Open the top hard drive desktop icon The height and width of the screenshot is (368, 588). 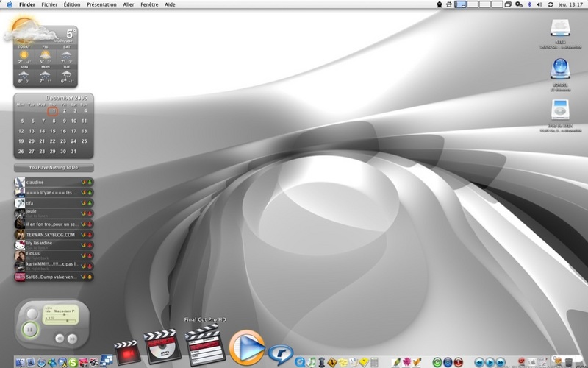pyautogui.click(x=560, y=28)
